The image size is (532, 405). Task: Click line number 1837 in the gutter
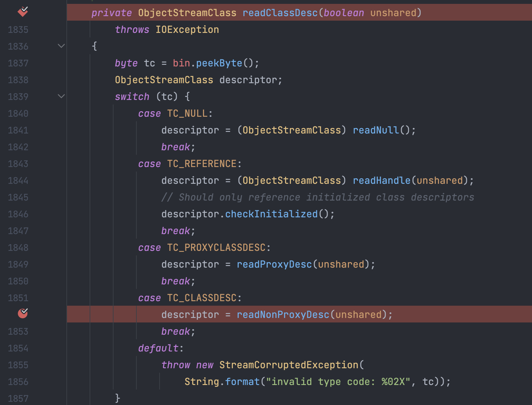[x=18, y=63]
